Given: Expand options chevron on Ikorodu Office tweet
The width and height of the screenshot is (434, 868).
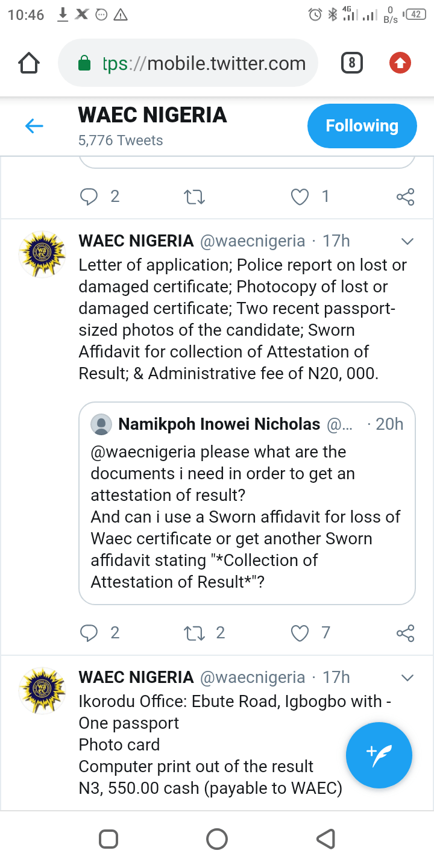Looking at the screenshot, I should click(407, 678).
